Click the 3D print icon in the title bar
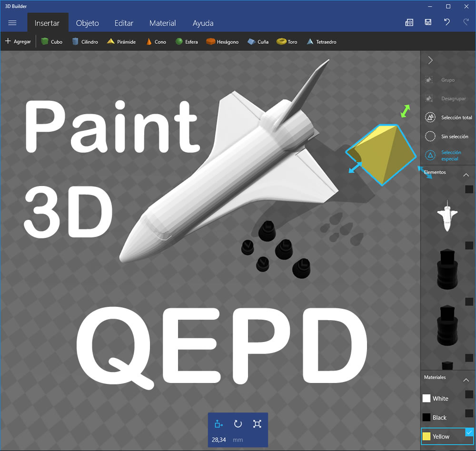Viewport: 476px width, 451px height. (409, 22)
